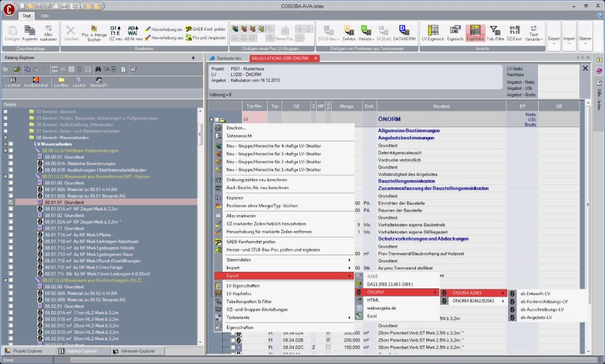Check the box for 02 Bereich: Abbruch
The height and width of the screenshot is (364, 605).
6,112
